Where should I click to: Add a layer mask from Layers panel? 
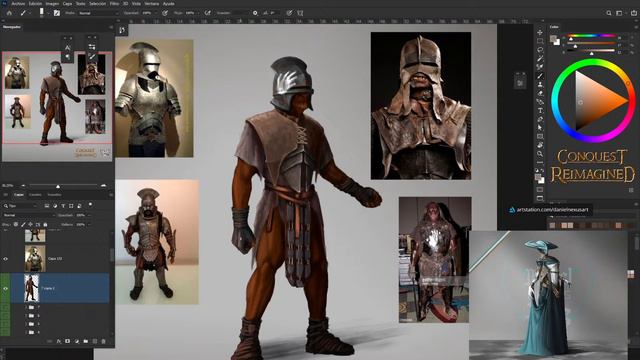[67, 341]
